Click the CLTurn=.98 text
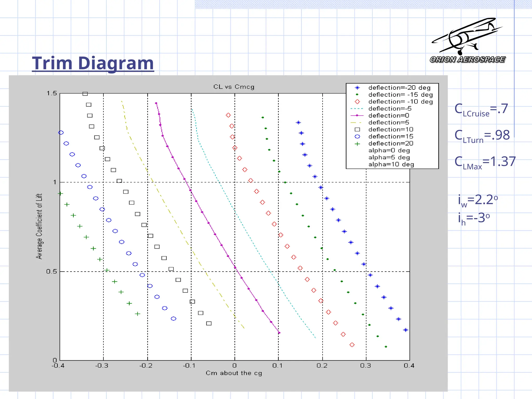The width and height of the screenshot is (532, 399). point(482,136)
